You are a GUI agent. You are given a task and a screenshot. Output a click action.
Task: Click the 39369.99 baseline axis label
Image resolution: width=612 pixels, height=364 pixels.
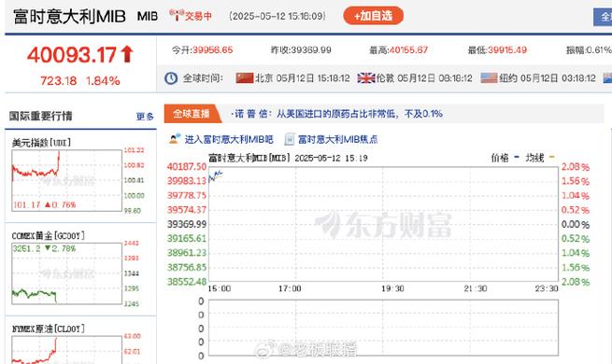(x=187, y=224)
